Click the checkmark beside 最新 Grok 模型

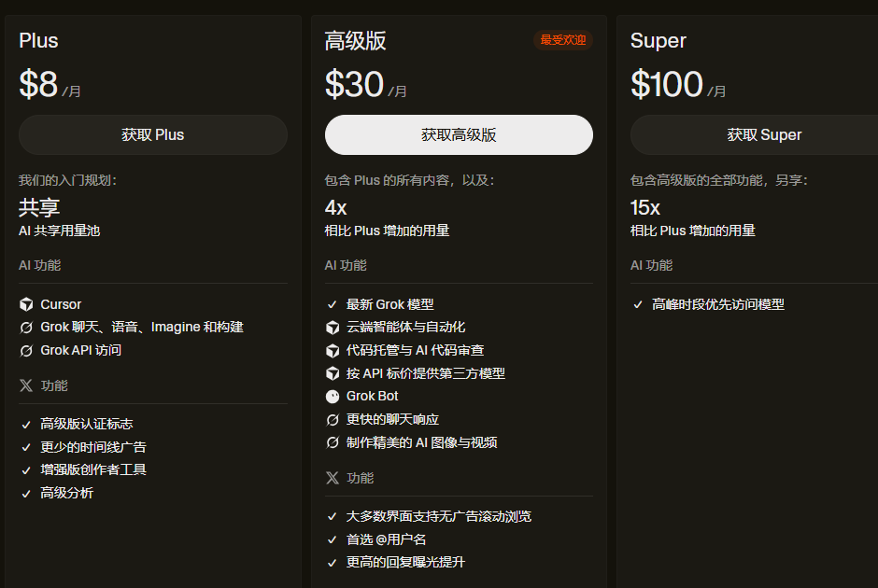(332, 305)
